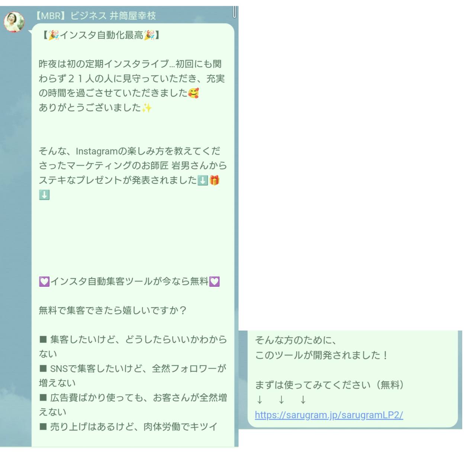Open the sender's profile avatar photo

point(14,22)
